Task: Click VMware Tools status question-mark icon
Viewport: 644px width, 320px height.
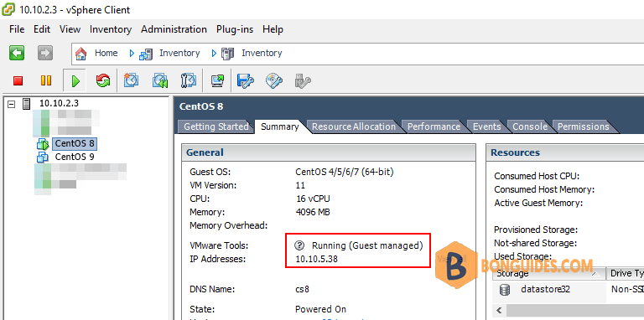Action: (x=299, y=245)
